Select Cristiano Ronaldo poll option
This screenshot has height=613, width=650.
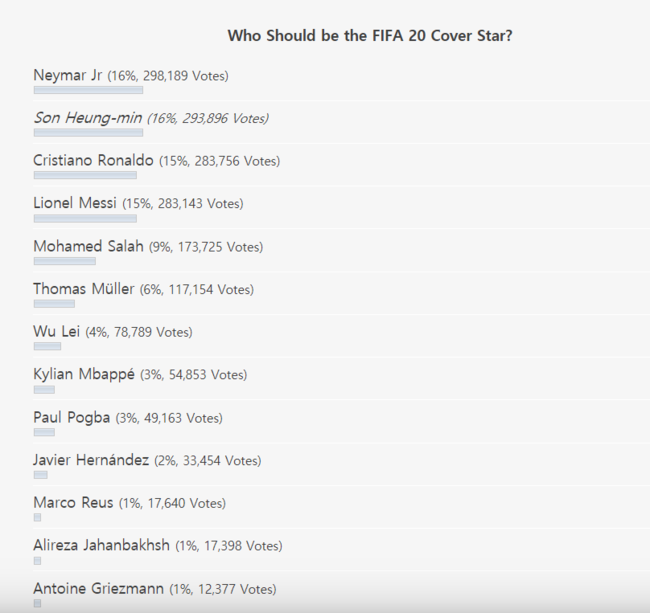[x=157, y=161]
